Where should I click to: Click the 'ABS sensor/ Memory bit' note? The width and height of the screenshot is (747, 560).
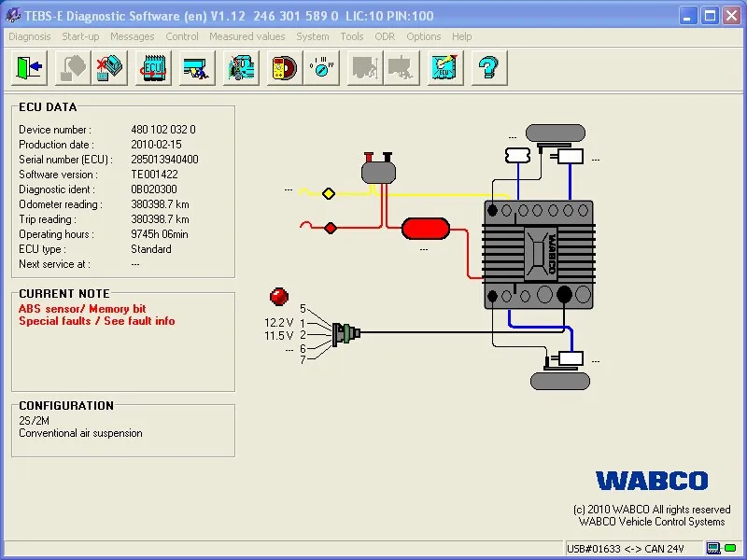(x=82, y=309)
